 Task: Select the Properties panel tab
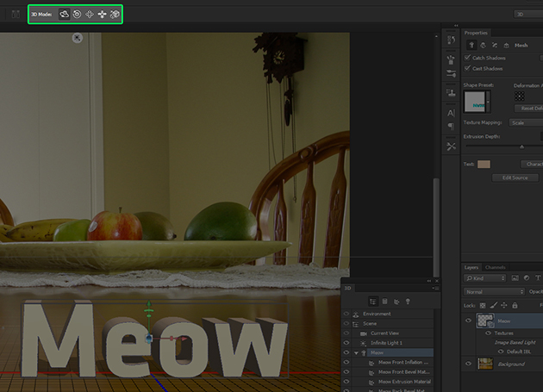click(x=476, y=33)
